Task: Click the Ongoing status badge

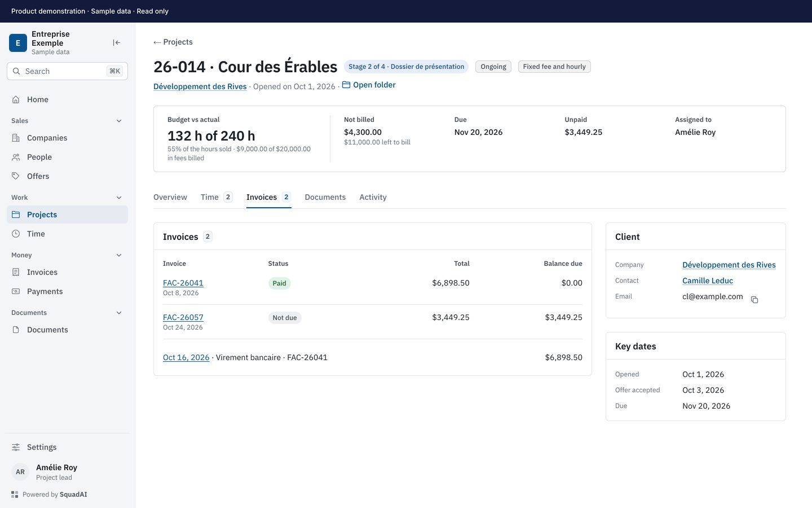Action: pos(493,67)
